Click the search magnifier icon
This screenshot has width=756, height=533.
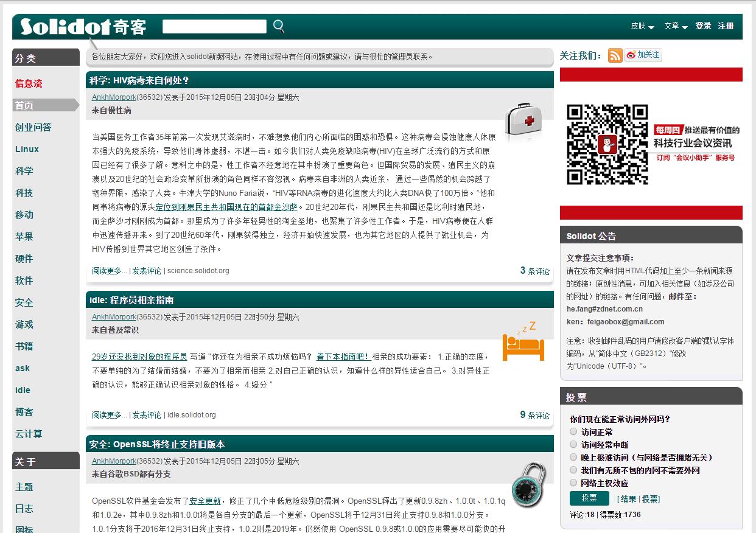[279, 26]
